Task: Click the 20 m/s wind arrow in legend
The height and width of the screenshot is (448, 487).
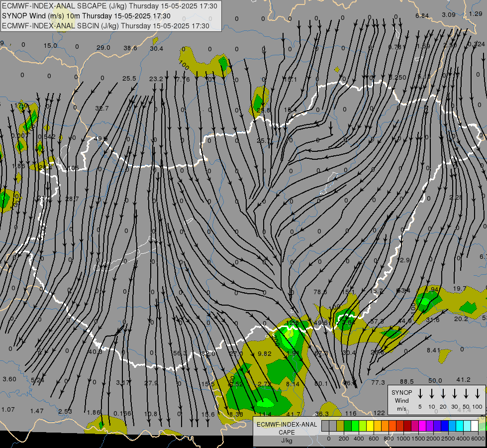Action: coord(443,394)
